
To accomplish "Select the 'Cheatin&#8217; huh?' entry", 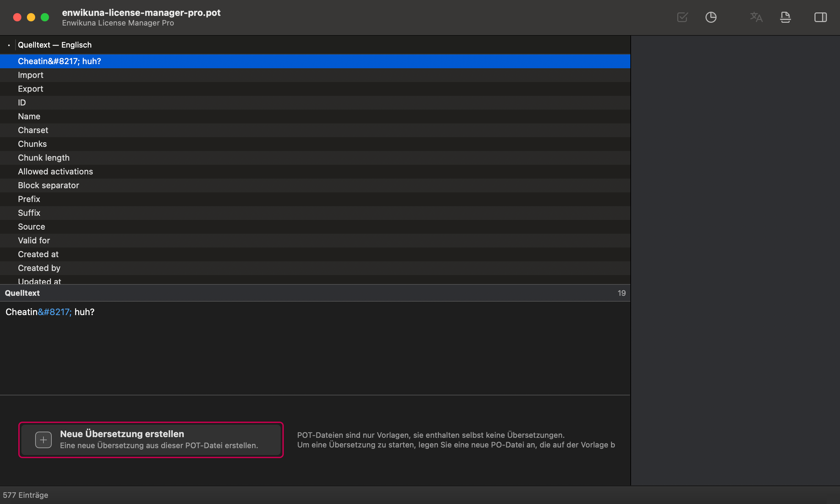I will [315, 61].
